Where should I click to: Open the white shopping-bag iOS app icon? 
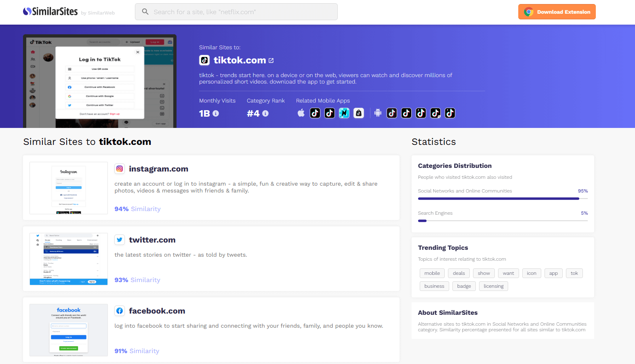(359, 113)
